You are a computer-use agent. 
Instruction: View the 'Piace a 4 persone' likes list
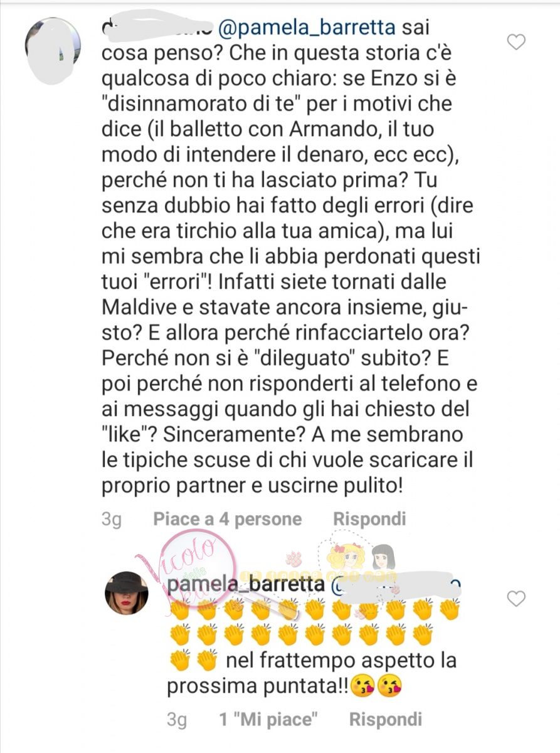point(228,520)
